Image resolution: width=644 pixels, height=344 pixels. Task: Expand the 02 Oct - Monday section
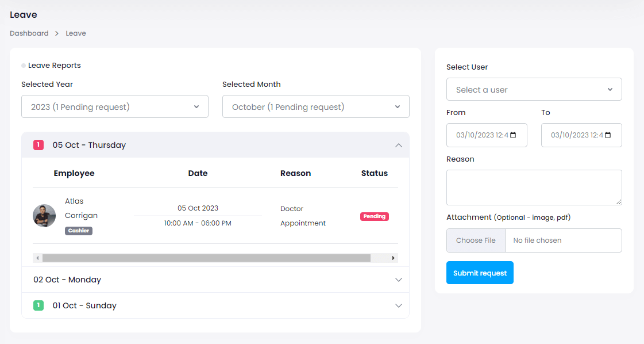point(398,280)
